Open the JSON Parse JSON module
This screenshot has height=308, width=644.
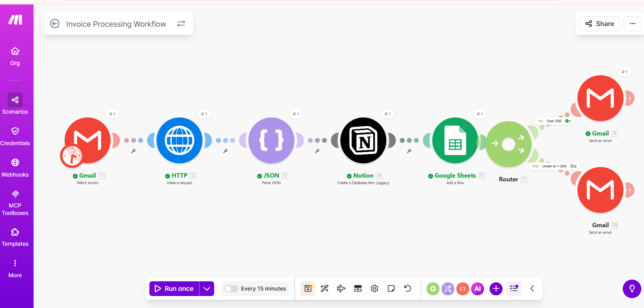pyautogui.click(x=271, y=140)
